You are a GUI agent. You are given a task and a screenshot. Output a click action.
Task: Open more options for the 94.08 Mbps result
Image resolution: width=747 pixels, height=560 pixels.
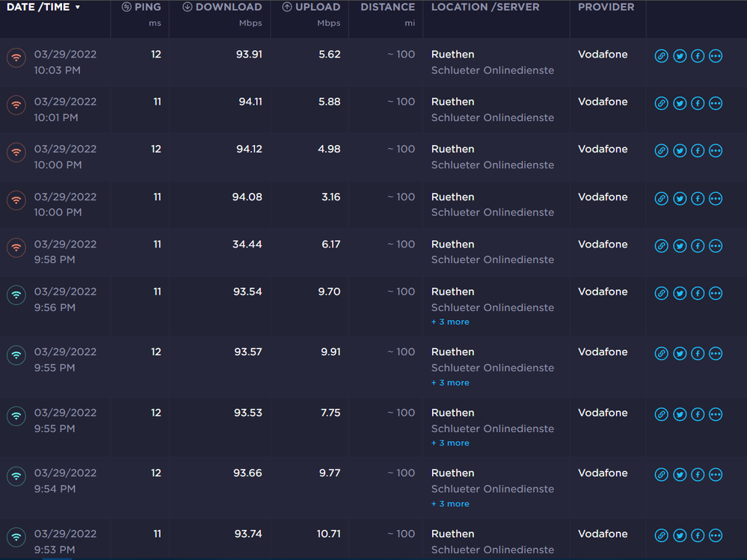[716, 198]
